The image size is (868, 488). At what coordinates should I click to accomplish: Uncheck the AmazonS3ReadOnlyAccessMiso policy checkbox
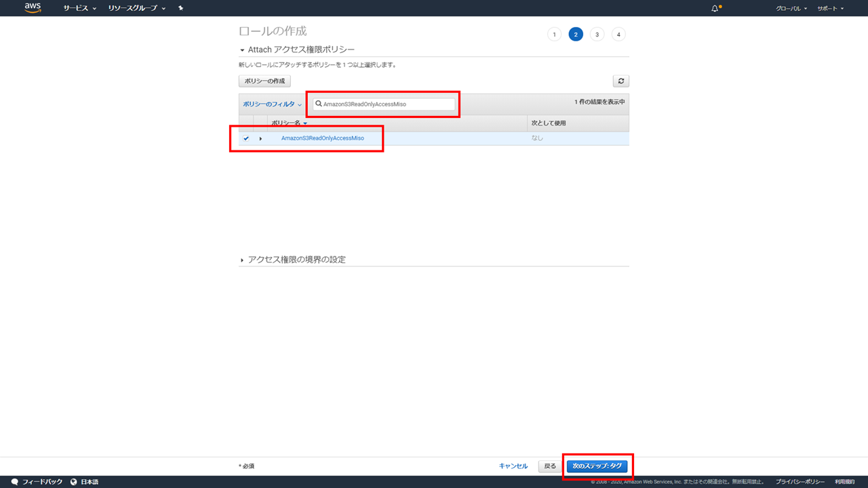pos(246,138)
